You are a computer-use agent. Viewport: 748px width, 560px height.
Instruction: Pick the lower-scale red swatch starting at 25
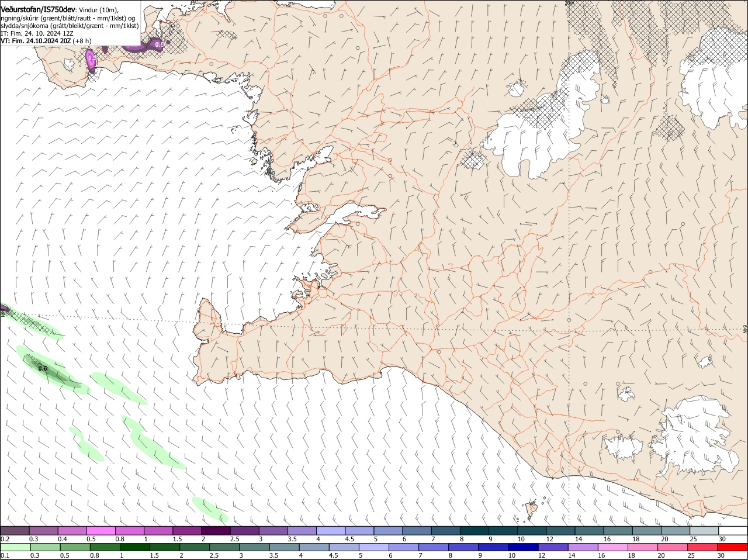(x=702, y=547)
